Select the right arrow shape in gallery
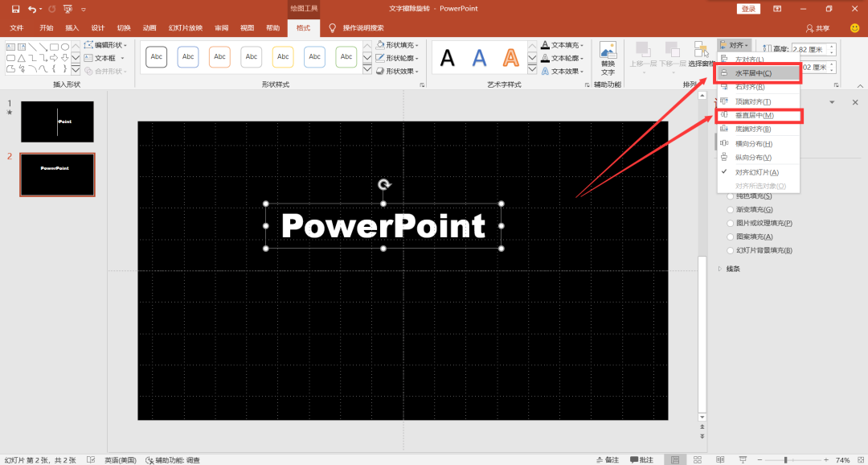 coord(55,58)
